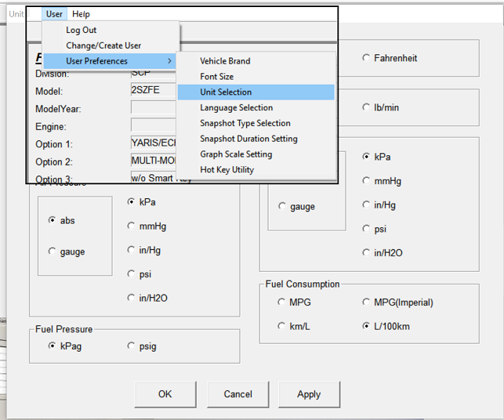Click Unit Selection in submenu
The image size is (504, 420).
point(226,92)
